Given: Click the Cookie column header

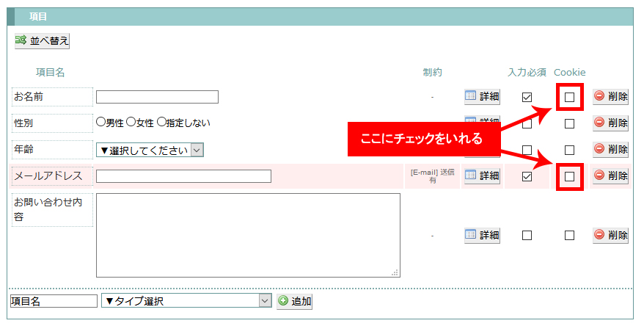Looking at the screenshot, I should point(570,73).
